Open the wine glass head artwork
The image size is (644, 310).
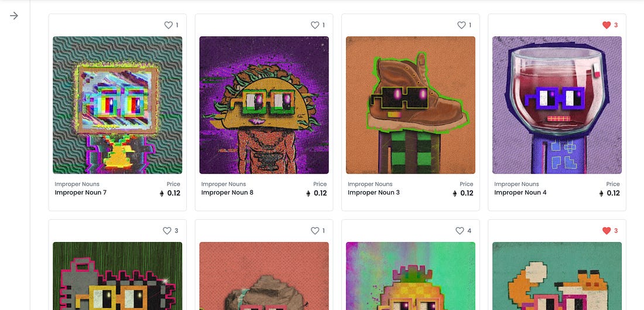coord(557,105)
